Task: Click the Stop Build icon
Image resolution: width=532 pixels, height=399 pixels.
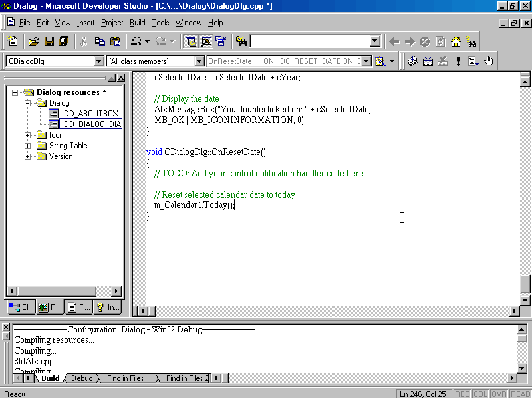Action: tap(442, 61)
